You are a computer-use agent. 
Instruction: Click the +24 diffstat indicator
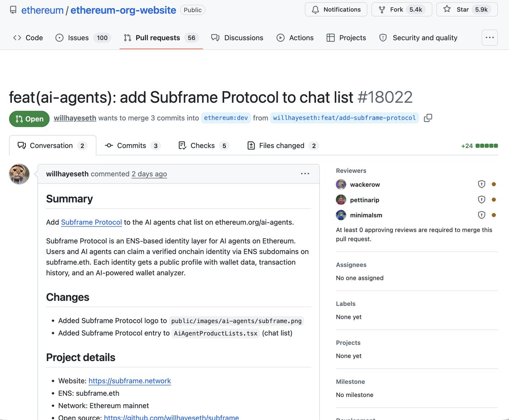coord(479,146)
